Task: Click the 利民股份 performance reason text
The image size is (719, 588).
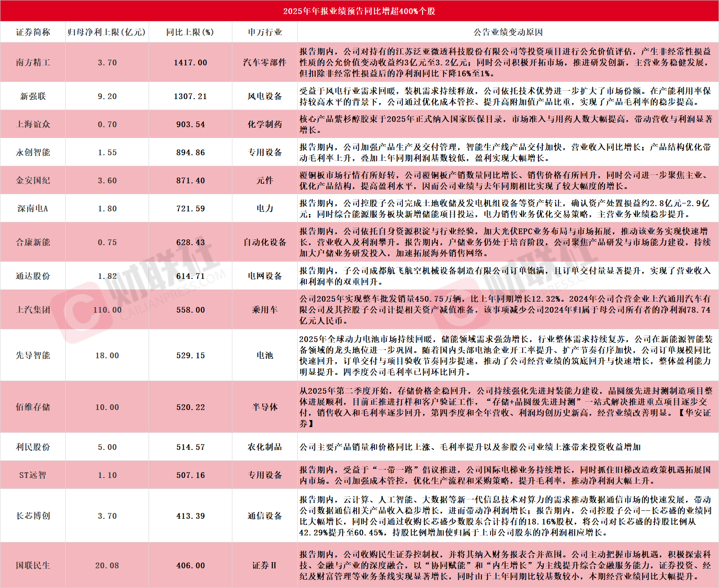Action: coord(470,447)
